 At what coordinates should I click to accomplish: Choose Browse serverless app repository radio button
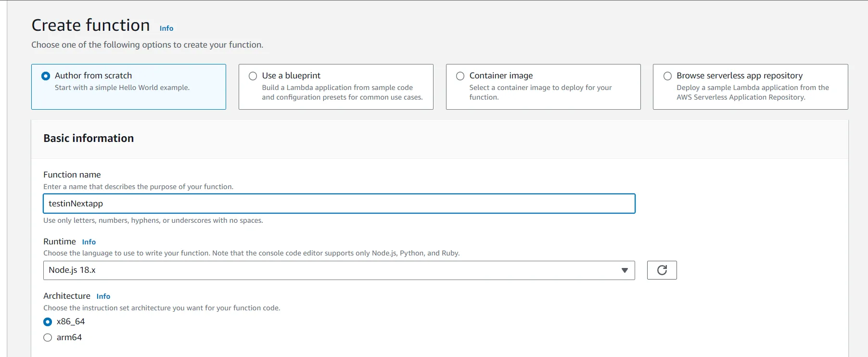(667, 76)
